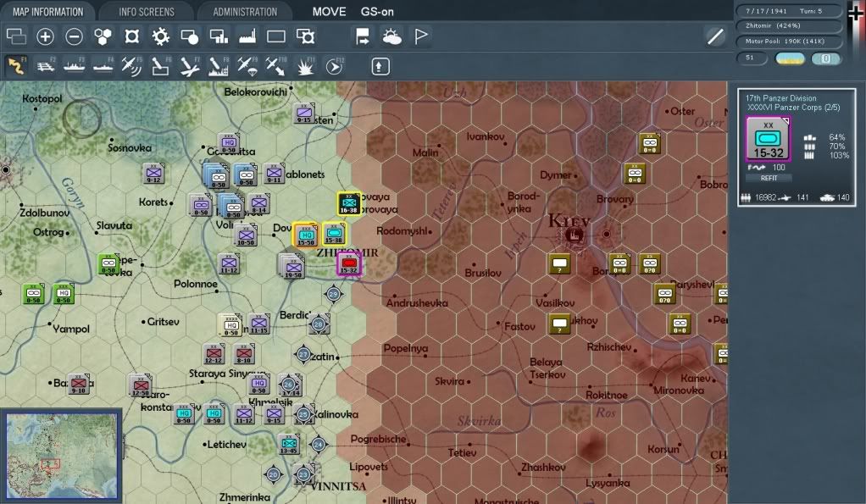Toggle the GS-on ground support indicator
Screen dimensions: 866x504
pyautogui.click(x=377, y=12)
